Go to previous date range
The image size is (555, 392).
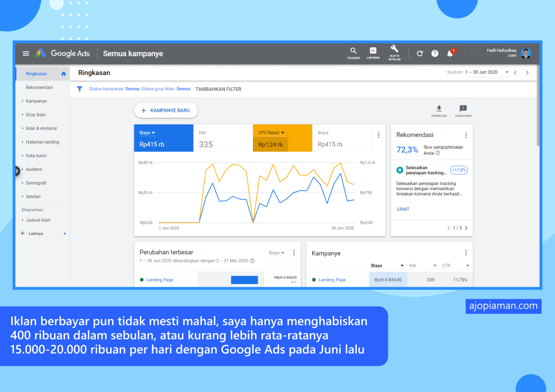pos(515,73)
